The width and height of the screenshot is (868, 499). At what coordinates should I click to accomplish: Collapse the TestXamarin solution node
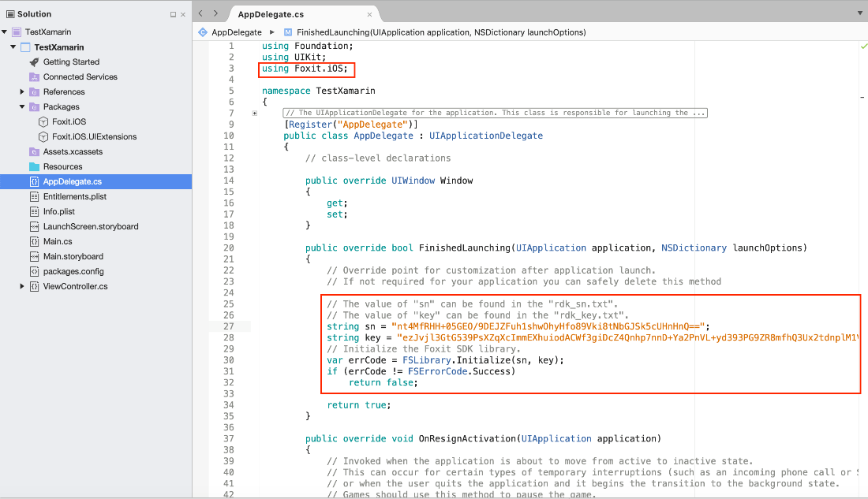[5, 32]
